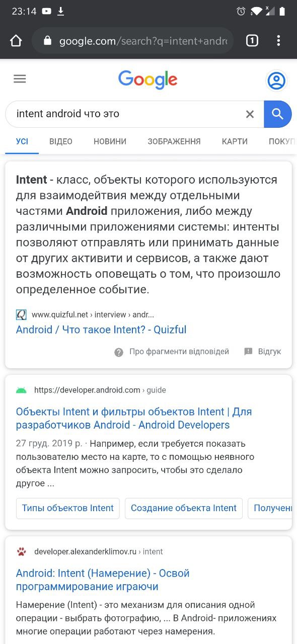Tap the Відгук feedback icon

pyautogui.click(x=248, y=352)
